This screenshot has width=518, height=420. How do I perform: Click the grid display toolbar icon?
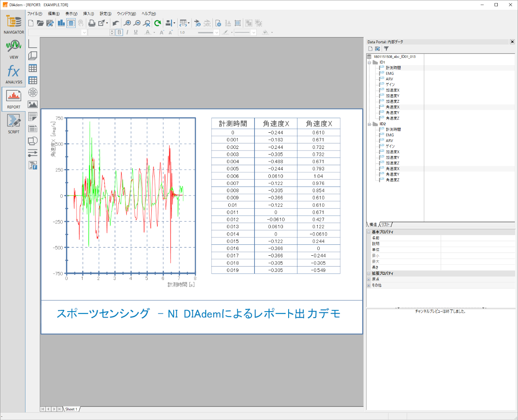coord(238,23)
